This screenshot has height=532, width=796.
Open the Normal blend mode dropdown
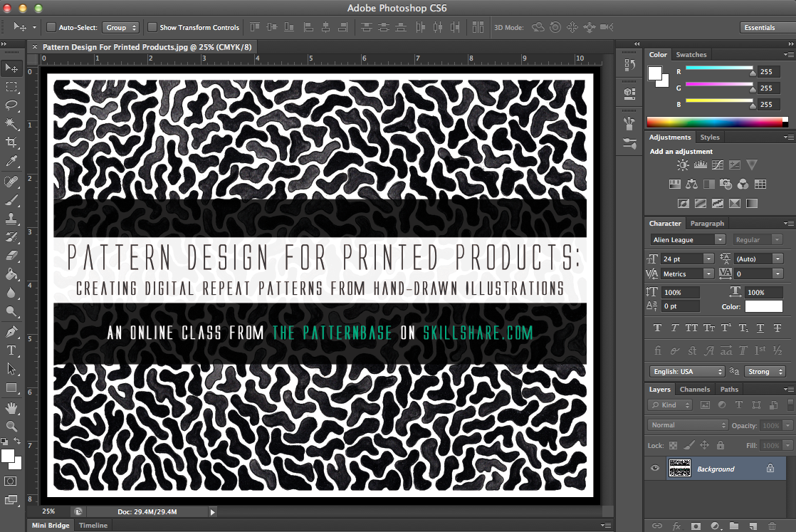(x=688, y=425)
